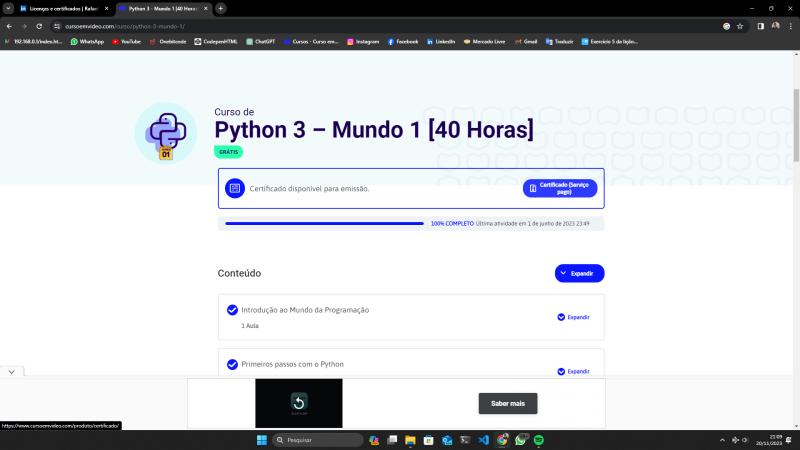
Task: Open the tab search dropdown
Action: pos(8,9)
